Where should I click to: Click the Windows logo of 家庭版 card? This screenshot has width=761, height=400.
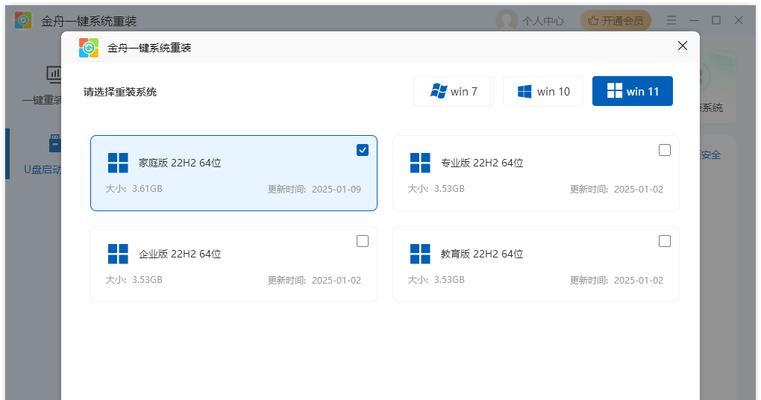[118, 163]
